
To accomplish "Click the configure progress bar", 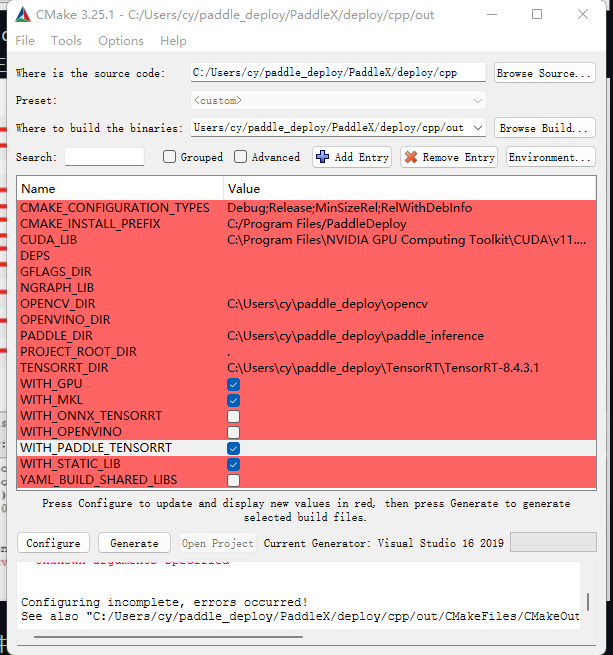I will click(x=553, y=542).
